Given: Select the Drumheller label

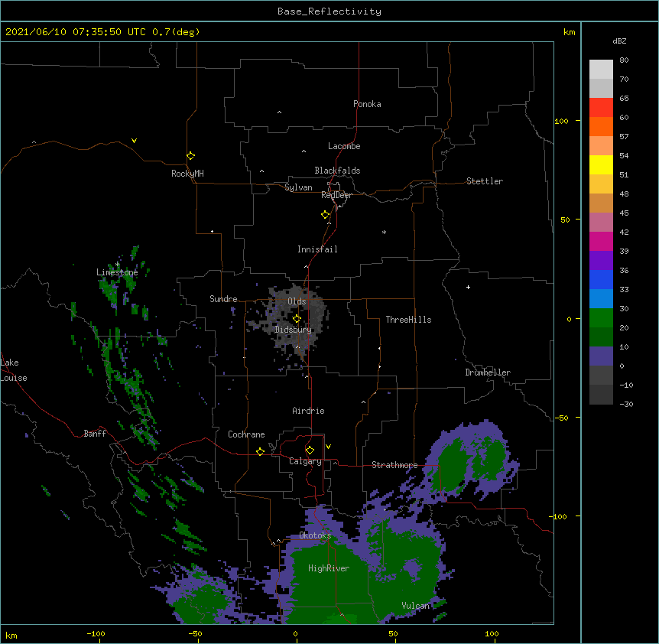Looking at the screenshot, I should (x=488, y=372).
